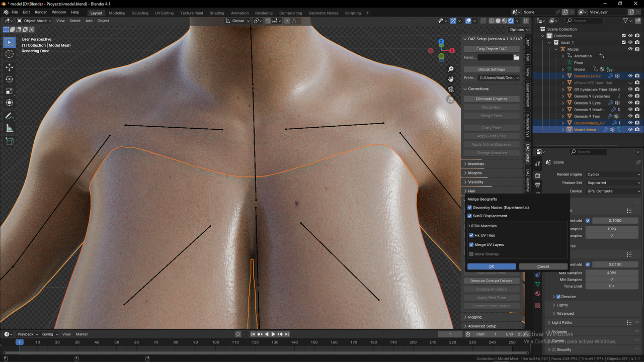Screen dimensions: 644x362
Task: Click the viewport zoom magnifier icon
Action: click(451, 69)
